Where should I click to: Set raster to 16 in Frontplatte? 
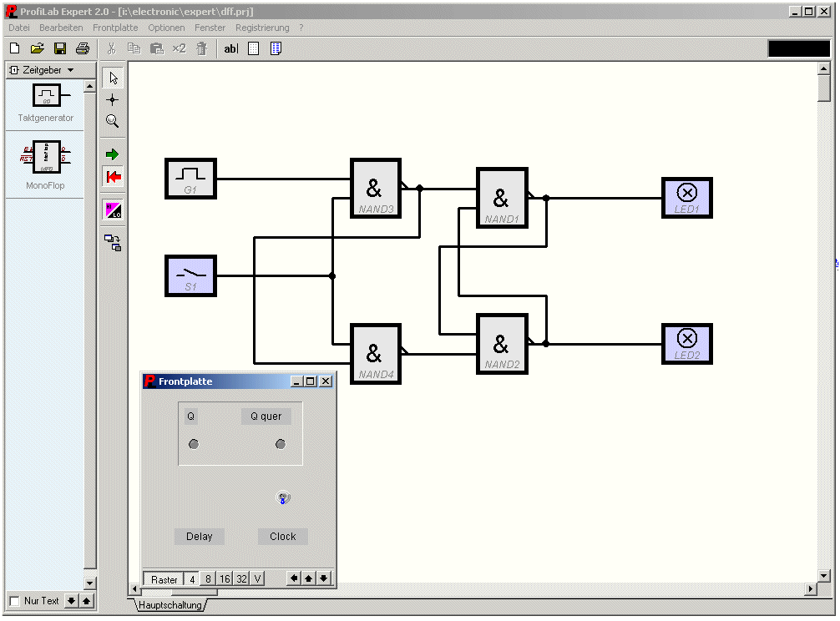pyautogui.click(x=225, y=579)
